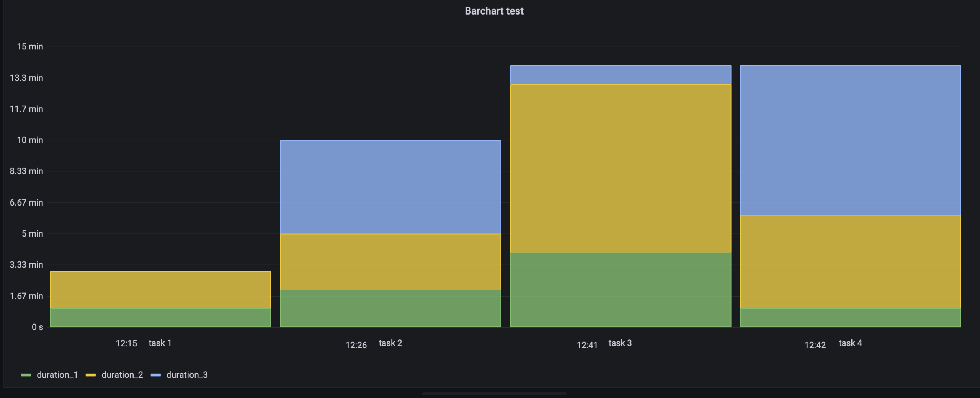Image resolution: width=980 pixels, height=398 pixels.
Task: Click the thin blue segment of task 3
Action: click(621, 75)
